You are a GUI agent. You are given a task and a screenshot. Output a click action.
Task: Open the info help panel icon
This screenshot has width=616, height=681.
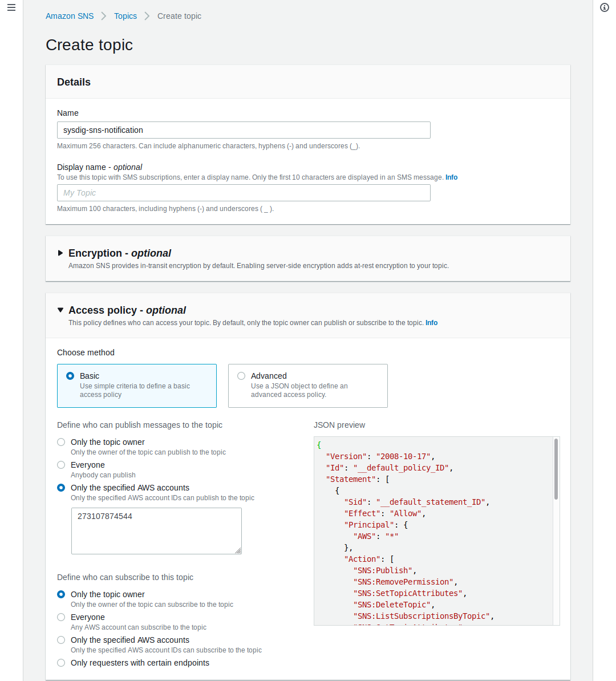604,7
